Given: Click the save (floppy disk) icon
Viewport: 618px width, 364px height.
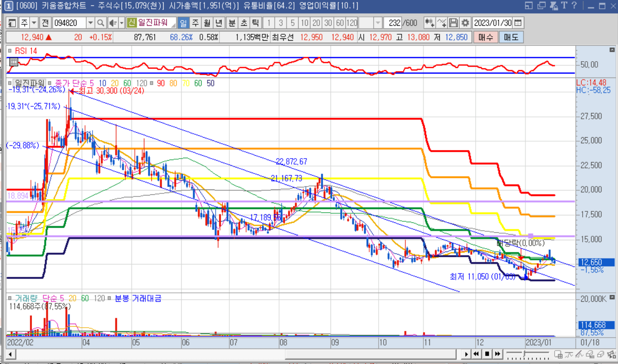Looking at the screenshot, I should coord(453,23).
